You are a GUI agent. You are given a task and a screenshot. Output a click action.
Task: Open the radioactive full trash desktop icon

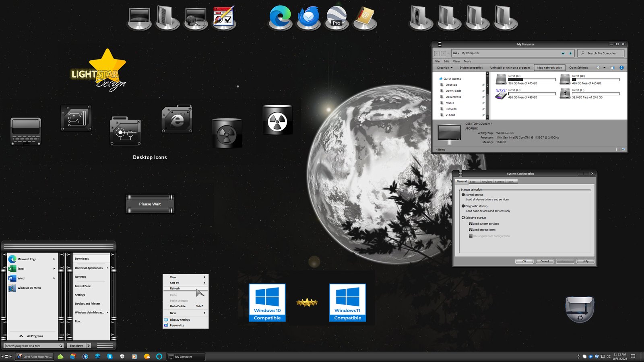coord(277,120)
